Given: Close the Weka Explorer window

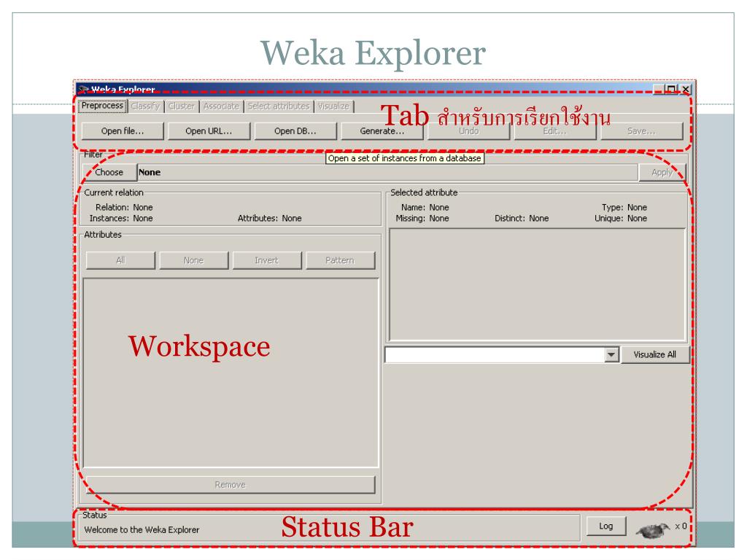Looking at the screenshot, I should [x=686, y=90].
